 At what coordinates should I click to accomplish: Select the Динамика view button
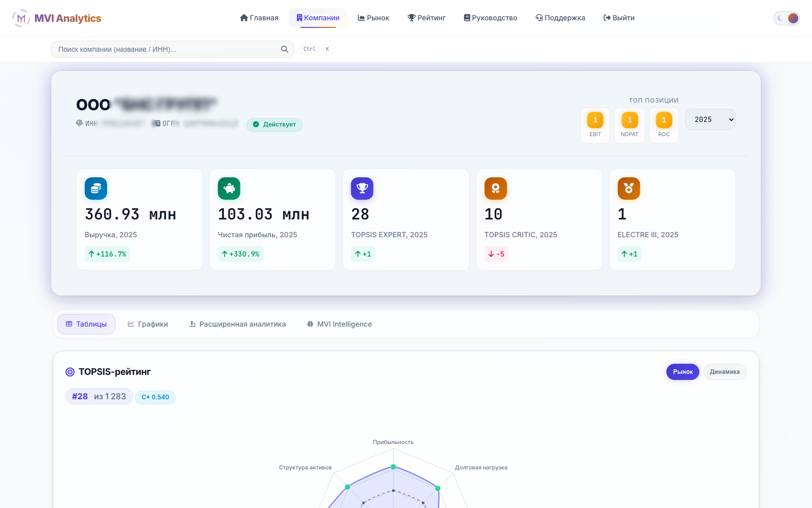[x=725, y=372]
